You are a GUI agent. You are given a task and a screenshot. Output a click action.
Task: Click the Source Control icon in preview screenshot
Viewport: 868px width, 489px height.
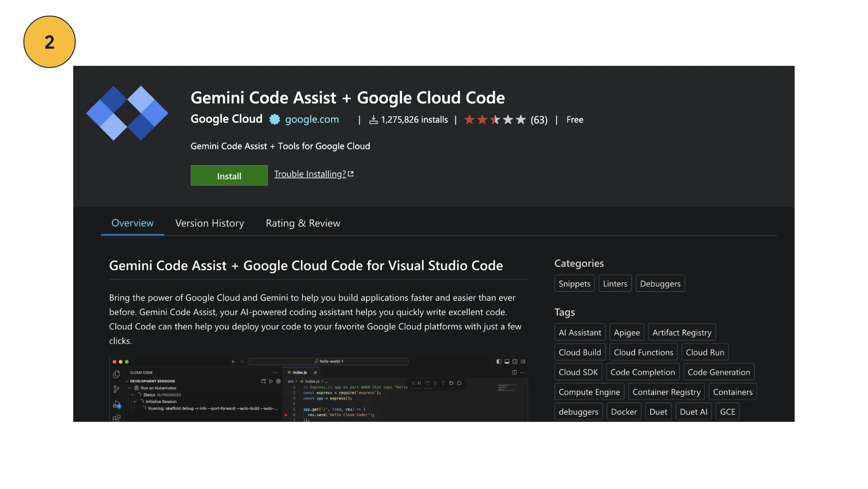pyautogui.click(x=116, y=389)
